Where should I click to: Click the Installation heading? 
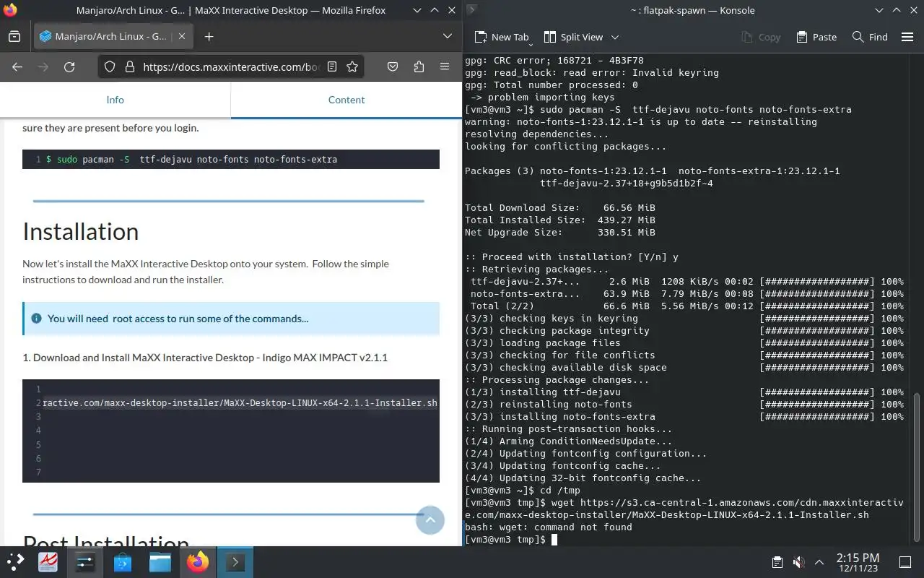tap(80, 231)
